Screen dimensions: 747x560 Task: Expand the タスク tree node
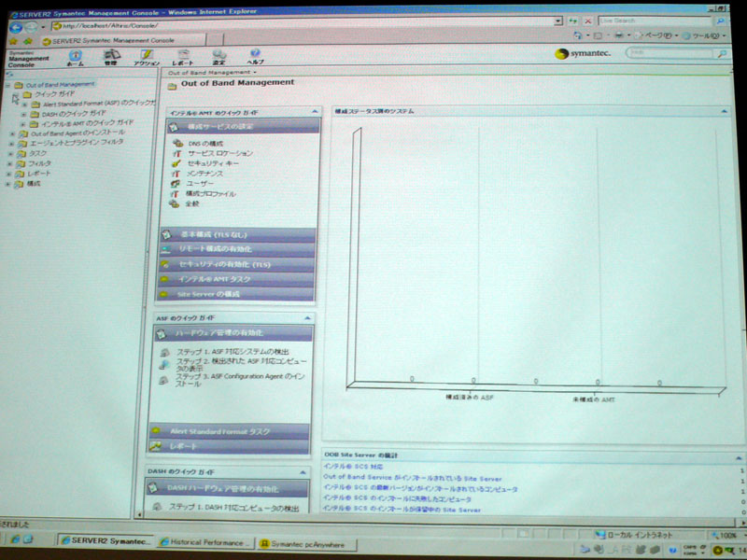tap(9, 154)
